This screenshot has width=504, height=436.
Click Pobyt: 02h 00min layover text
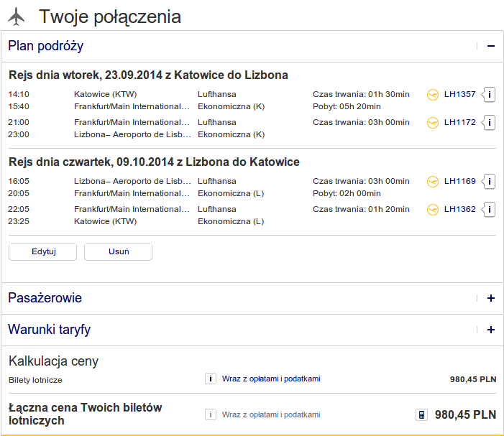(347, 193)
